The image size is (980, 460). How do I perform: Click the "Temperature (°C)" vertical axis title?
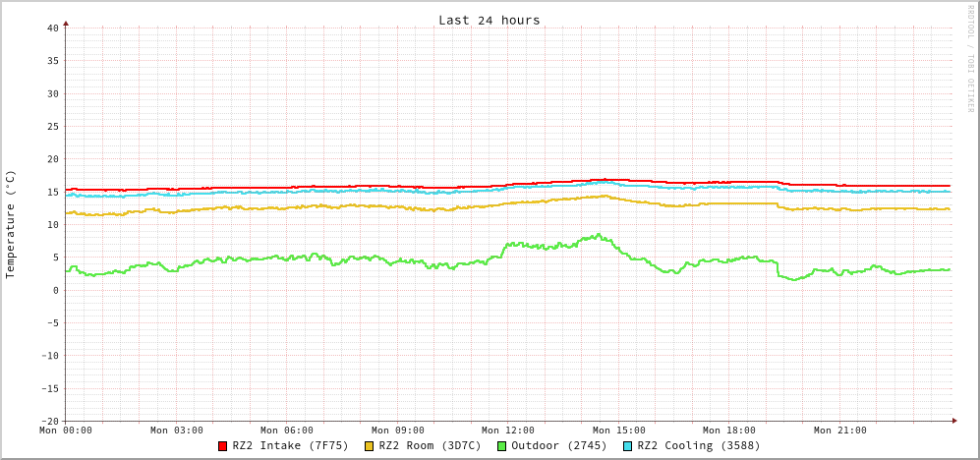pos(11,224)
